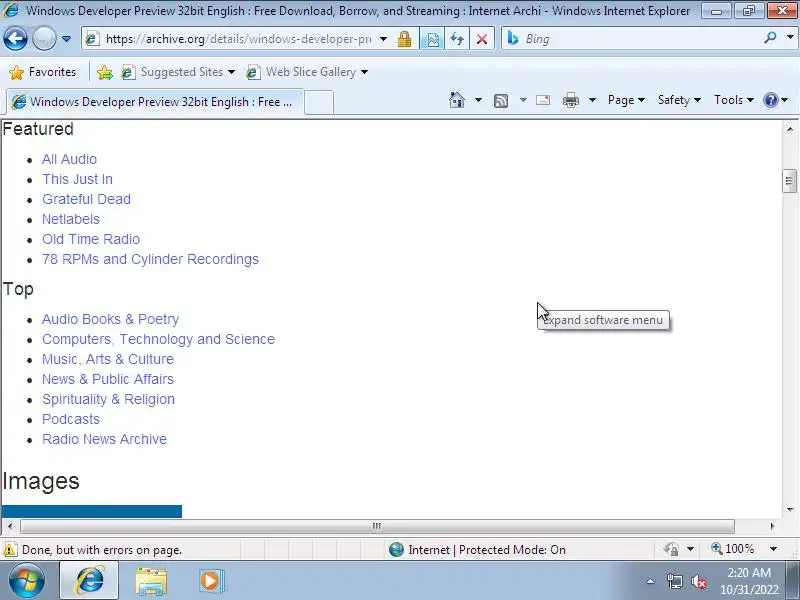Screen dimensions: 800x600
Task: Click the Refresh page icon
Action: pyautogui.click(x=457, y=39)
